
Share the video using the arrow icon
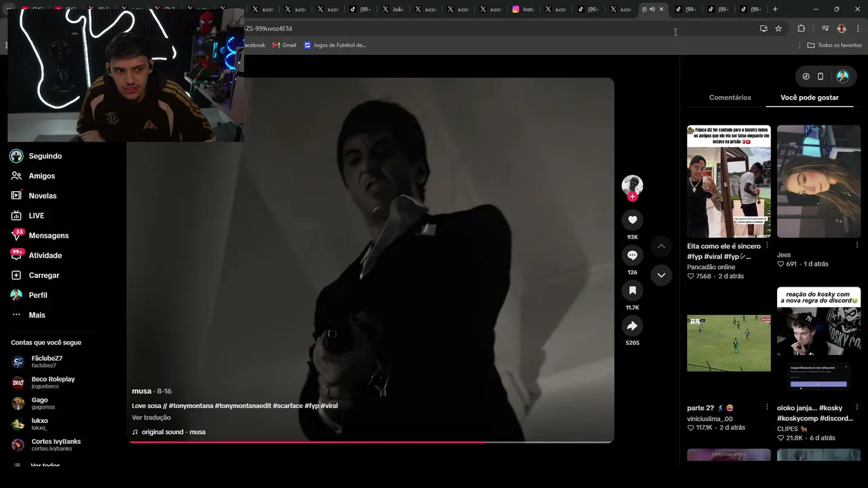pyautogui.click(x=632, y=326)
